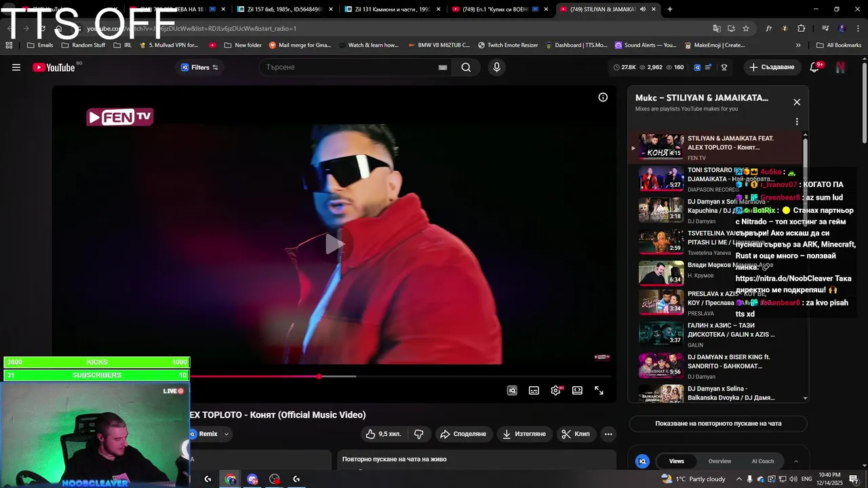Switch to the vidIQ Views tab

[x=676, y=461]
